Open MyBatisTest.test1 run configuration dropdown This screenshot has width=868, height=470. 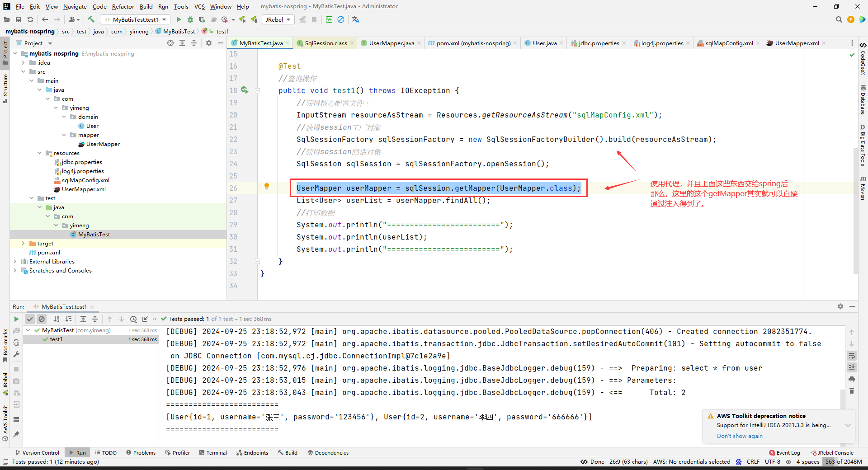pos(136,19)
